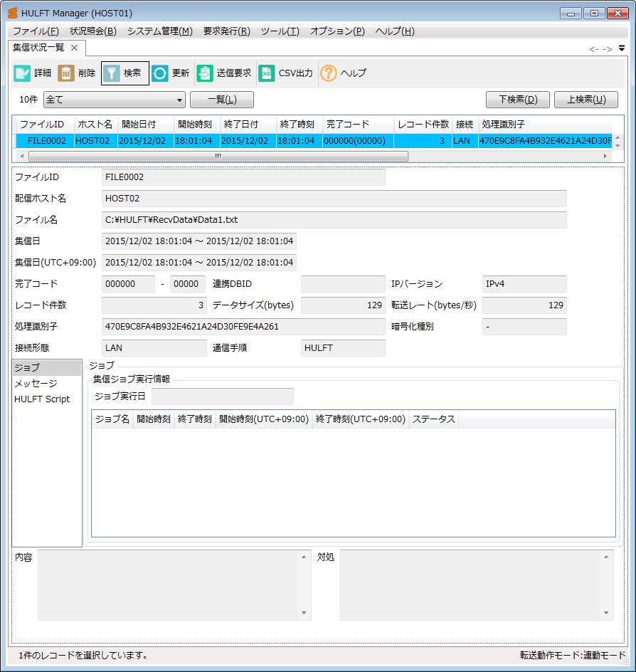636x672 pixels.
Task: Open the ファイル(F) menu
Action: click(x=36, y=31)
